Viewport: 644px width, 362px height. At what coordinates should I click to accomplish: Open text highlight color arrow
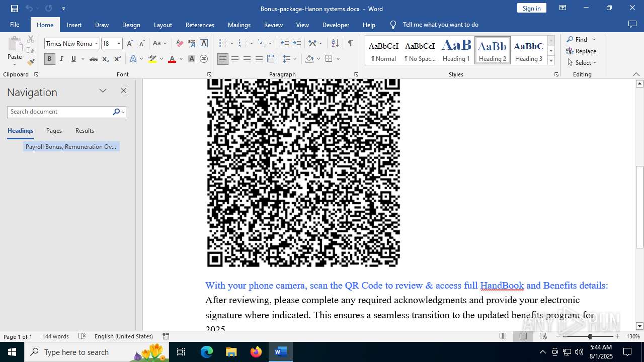tap(162, 59)
